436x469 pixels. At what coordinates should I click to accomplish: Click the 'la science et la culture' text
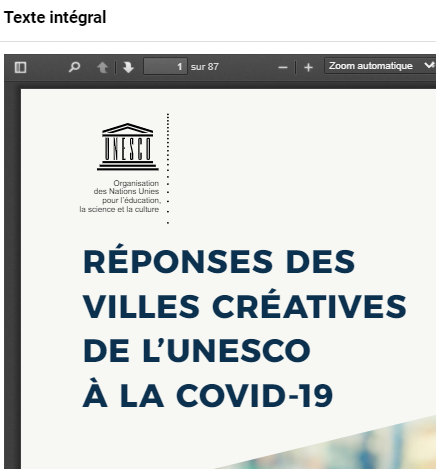tap(119, 209)
